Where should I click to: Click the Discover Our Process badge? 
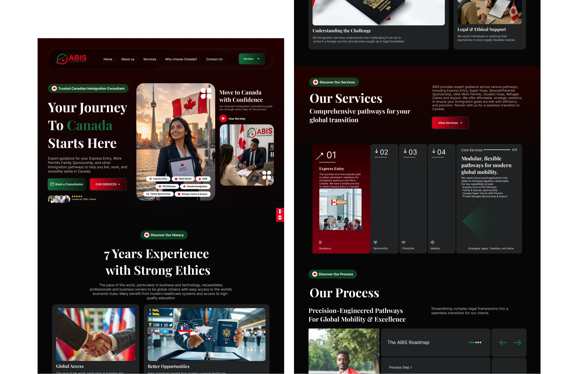333,274
